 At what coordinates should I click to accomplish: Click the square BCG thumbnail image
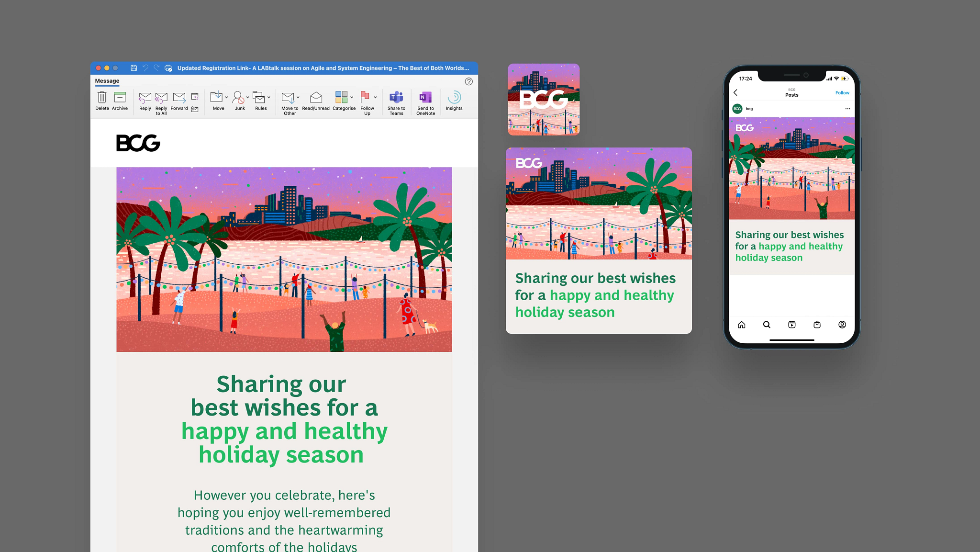pyautogui.click(x=544, y=100)
